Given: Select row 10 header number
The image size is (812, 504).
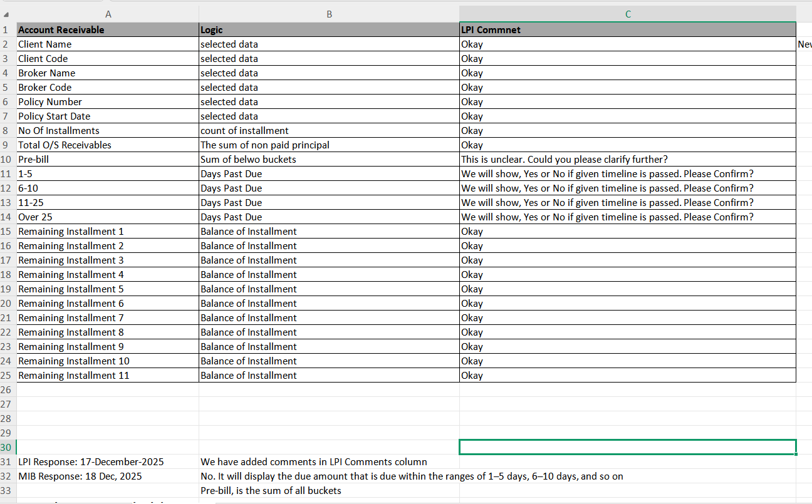Looking at the screenshot, I should 7,160.
